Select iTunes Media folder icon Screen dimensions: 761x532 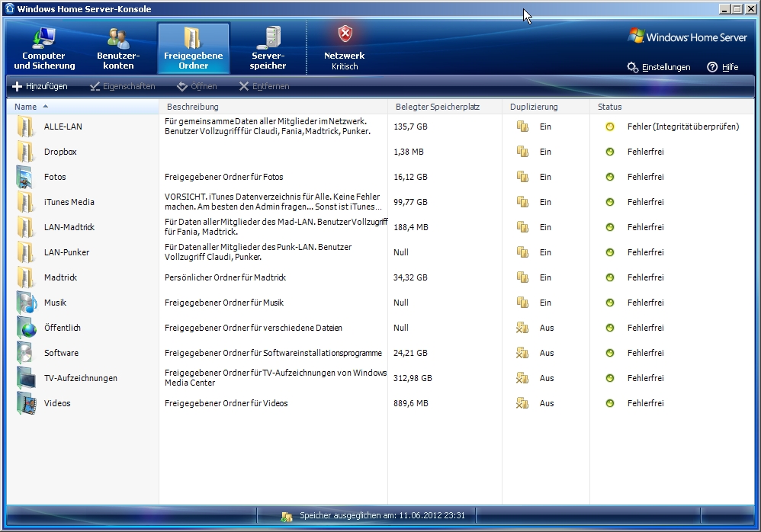pyautogui.click(x=25, y=202)
